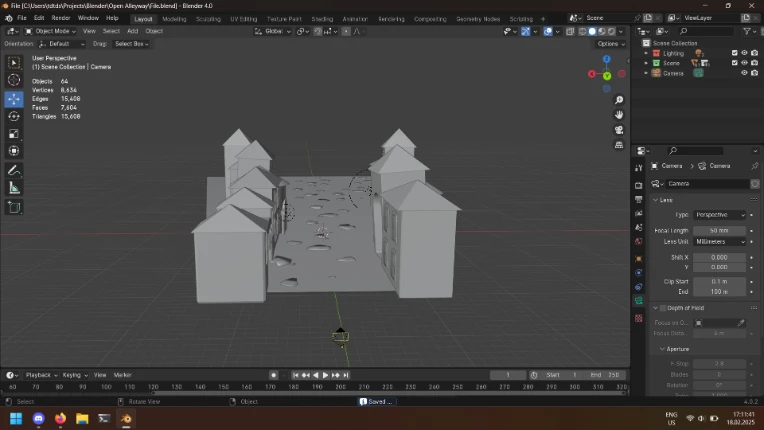Image resolution: width=764 pixels, height=430 pixels.
Task: Switch to the Geometry Nodes workspace tab
Action: (478, 19)
